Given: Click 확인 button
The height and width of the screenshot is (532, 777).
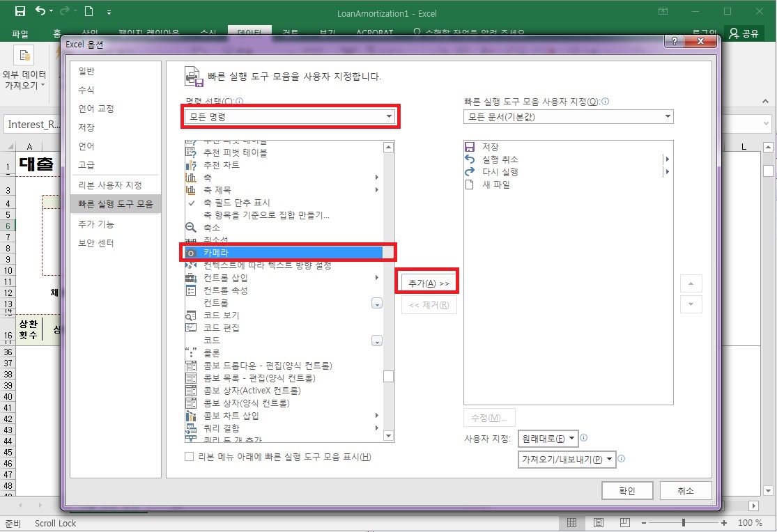Looking at the screenshot, I should click(627, 491).
